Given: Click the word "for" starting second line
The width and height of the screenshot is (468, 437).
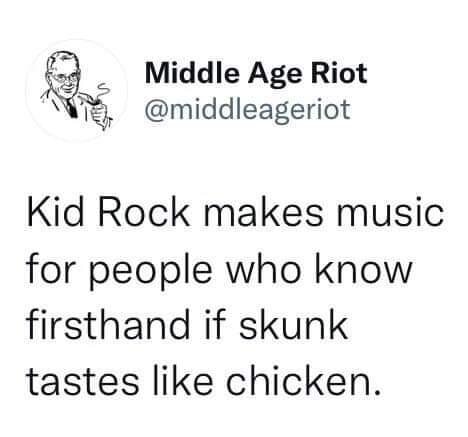Looking at the screenshot, I should coord(51,269).
